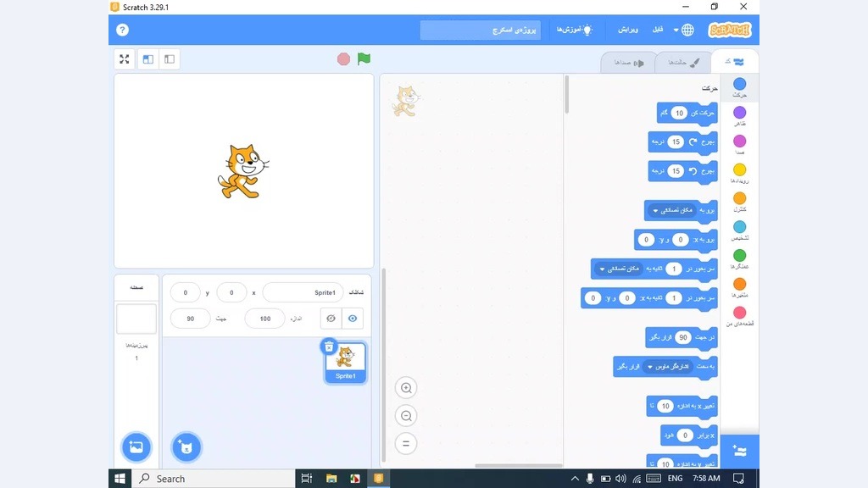Screen dimensions: 868x488
Task: Open mouse-pointer dropdown in point towards block
Action: coord(669,367)
